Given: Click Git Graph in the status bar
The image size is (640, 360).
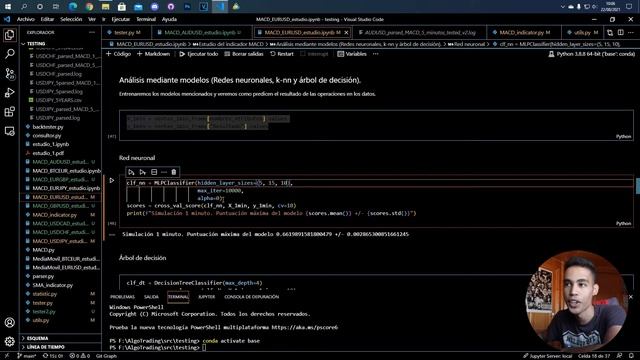Looking at the screenshot, I should click(106, 356).
